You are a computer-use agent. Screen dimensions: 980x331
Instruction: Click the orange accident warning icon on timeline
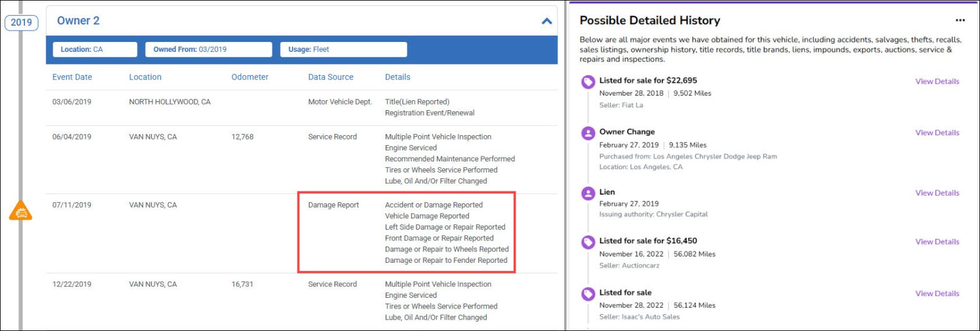(x=21, y=211)
